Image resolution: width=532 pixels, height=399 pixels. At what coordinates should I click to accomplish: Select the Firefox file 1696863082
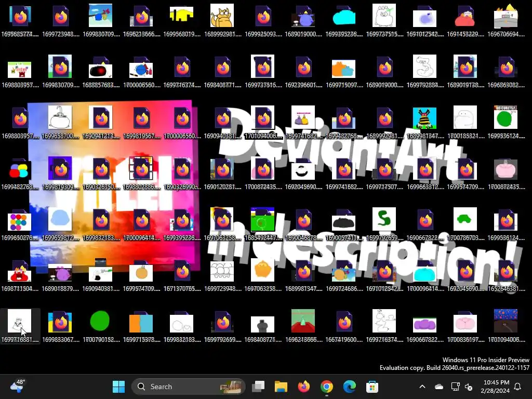[506, 71]
